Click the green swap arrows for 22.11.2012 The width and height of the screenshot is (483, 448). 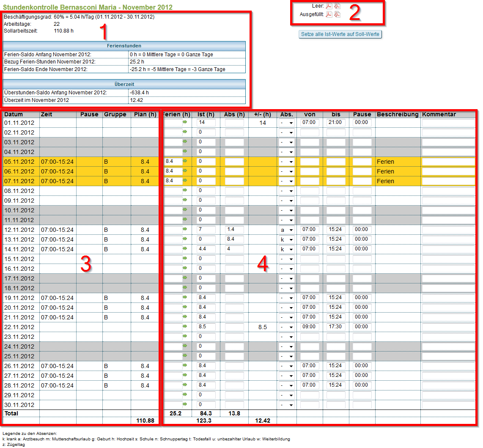(x=185, y=327)
